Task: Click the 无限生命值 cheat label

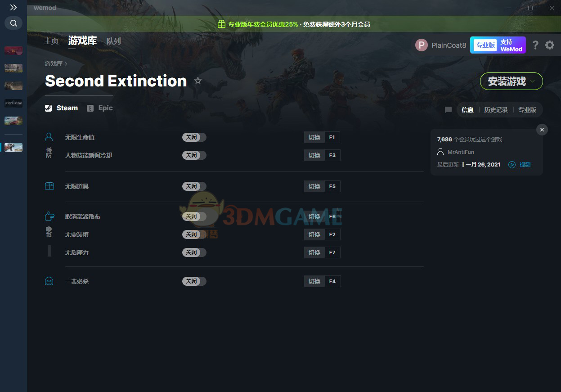Action: click(80, 137)
